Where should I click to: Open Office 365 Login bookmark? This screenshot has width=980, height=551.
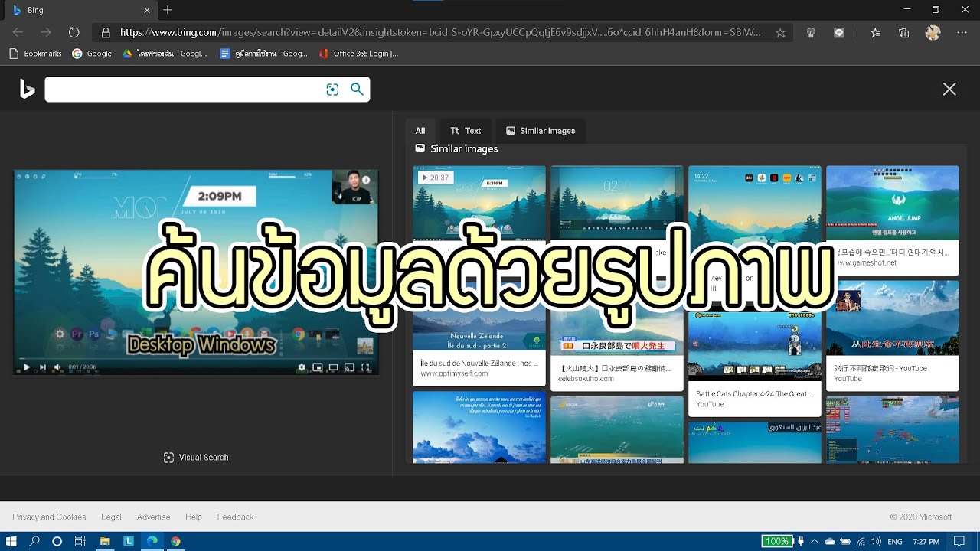[x=358, y=54]
